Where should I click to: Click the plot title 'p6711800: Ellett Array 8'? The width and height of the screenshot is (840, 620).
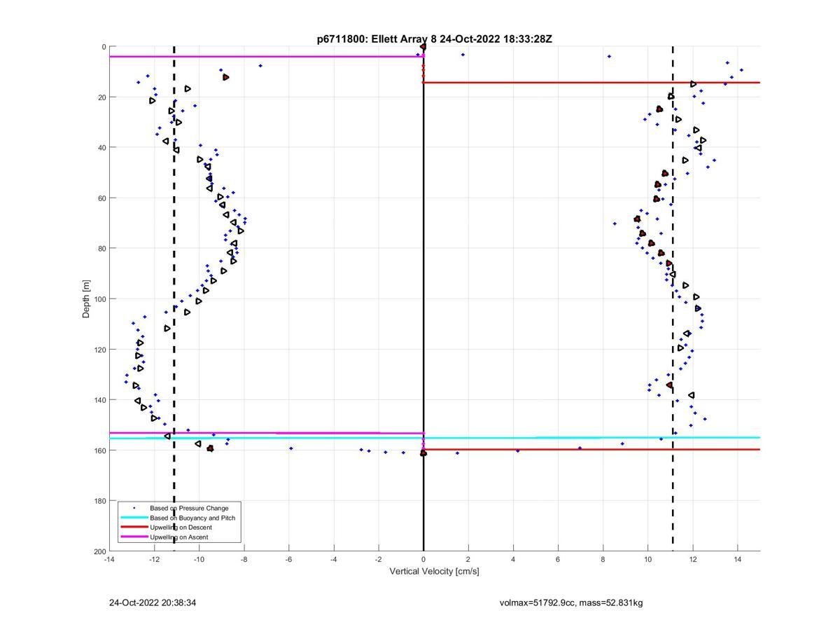coord(377,39)
